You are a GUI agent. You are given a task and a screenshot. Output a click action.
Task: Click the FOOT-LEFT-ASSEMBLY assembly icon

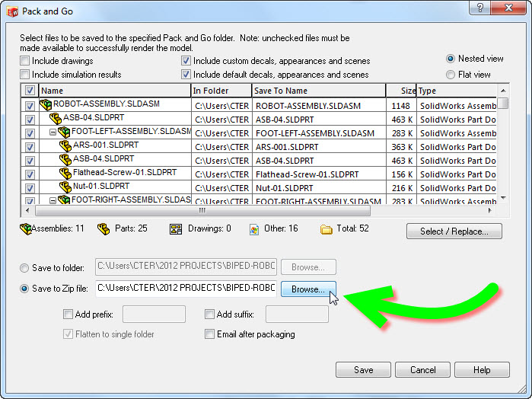[64, 132]
